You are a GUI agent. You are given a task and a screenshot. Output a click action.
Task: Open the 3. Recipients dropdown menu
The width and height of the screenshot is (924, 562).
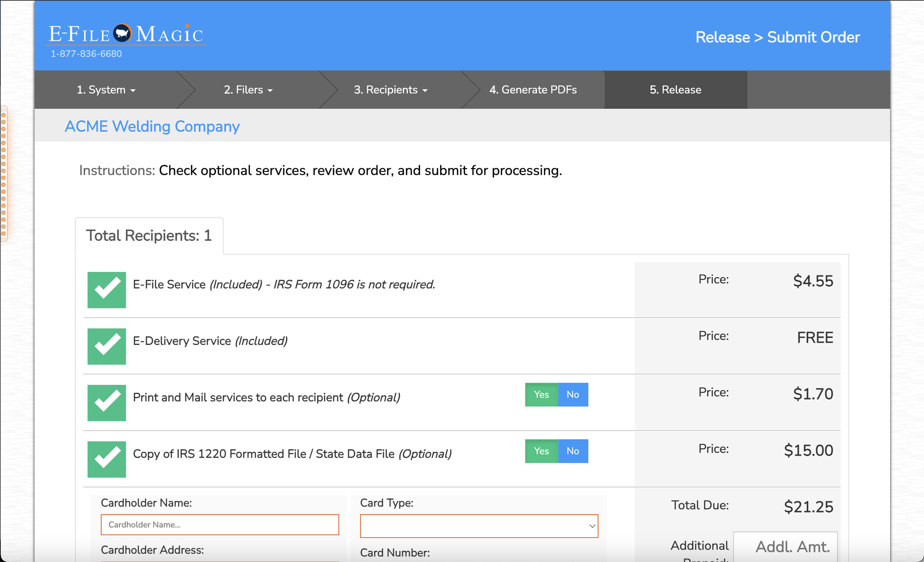coord(390,90)
